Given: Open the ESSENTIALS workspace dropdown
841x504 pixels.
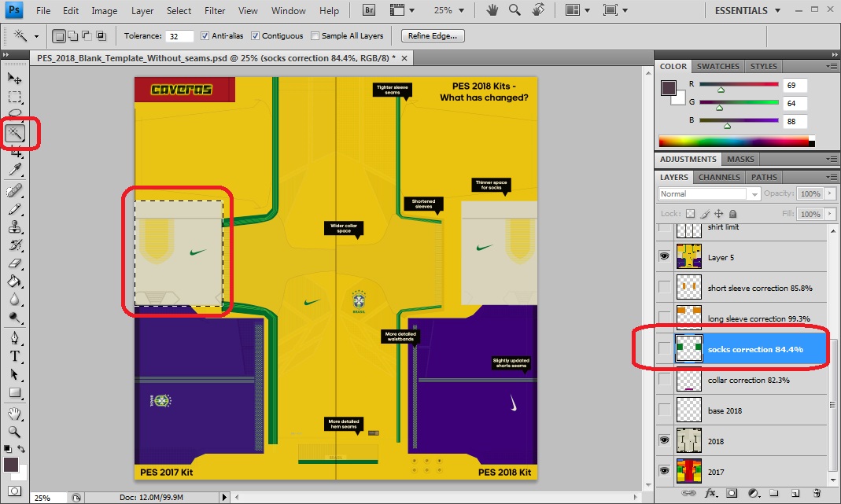Looking at the screenshot, I should pos(747,11).
